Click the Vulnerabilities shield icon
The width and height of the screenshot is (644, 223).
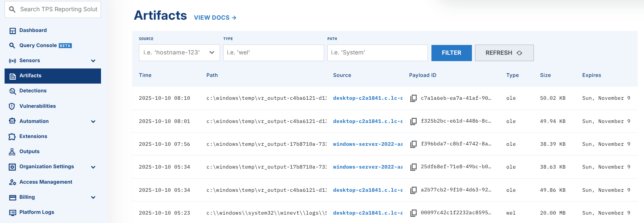12,106
